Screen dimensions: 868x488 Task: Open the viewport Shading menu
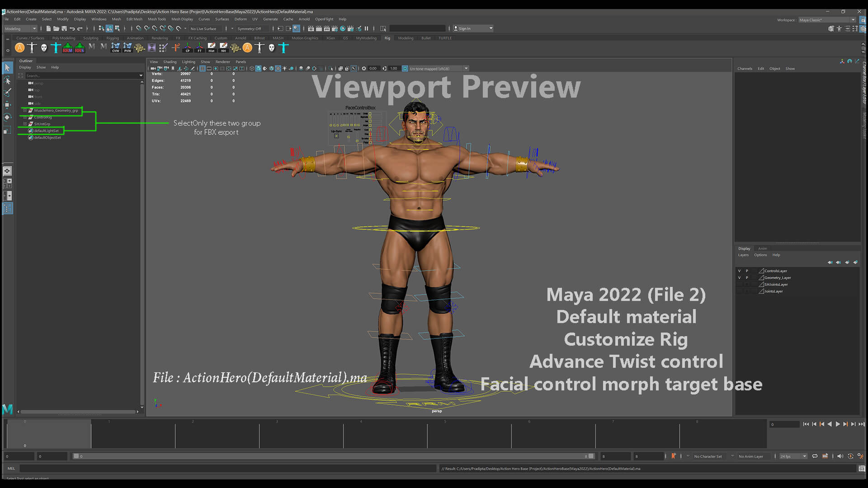pyautogui.click(x=170, y=62)
